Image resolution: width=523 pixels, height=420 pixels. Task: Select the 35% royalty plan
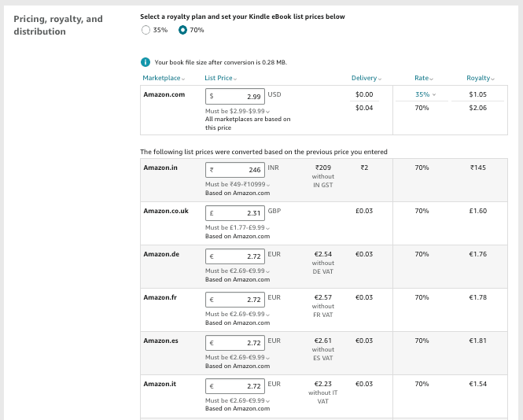coord(145,30)
